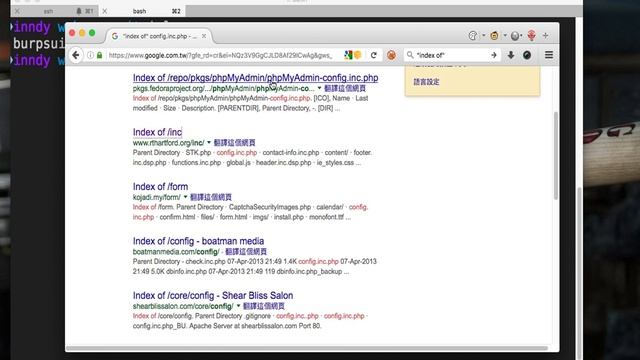Expand dropdown arrow next to kojadi.my/form/

[185, 197]
